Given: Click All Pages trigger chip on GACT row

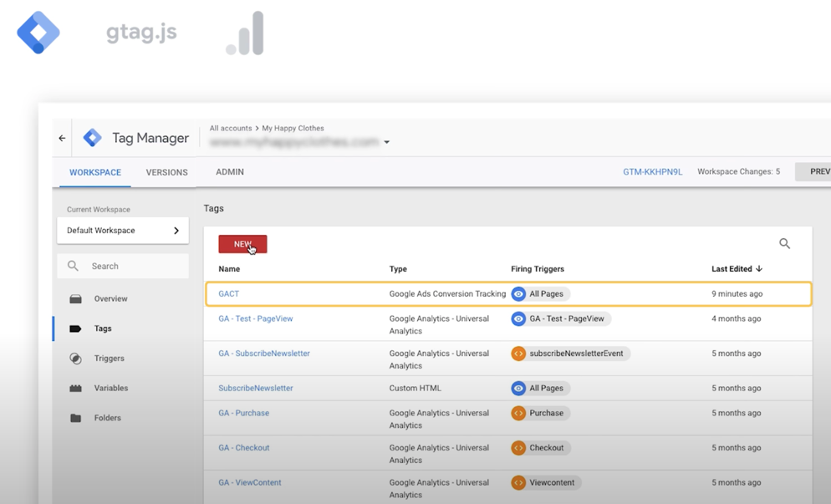Looking at the screenshot, I should coord(541,293).
